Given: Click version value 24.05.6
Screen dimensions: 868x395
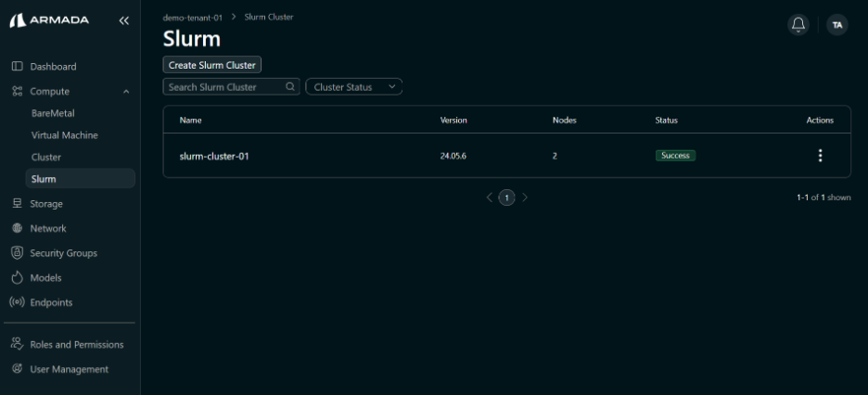Looking at the screenshot, I should click(x=453, y=156).
